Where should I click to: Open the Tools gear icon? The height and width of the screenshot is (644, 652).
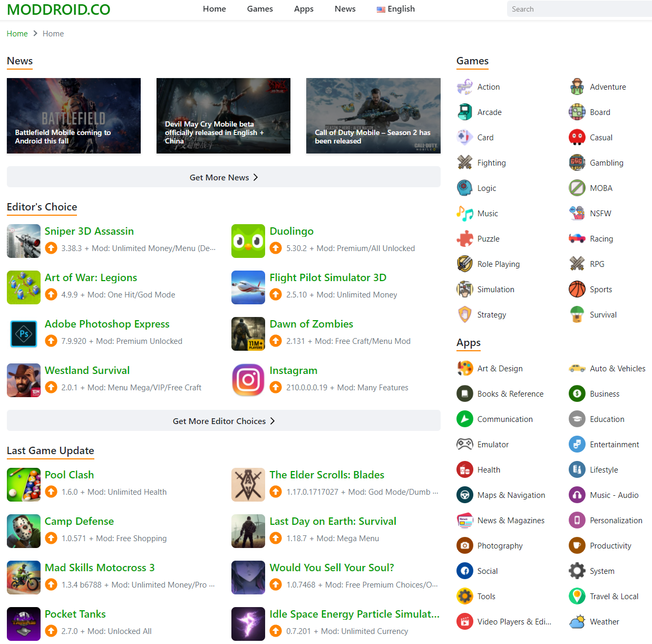(464, 596)
